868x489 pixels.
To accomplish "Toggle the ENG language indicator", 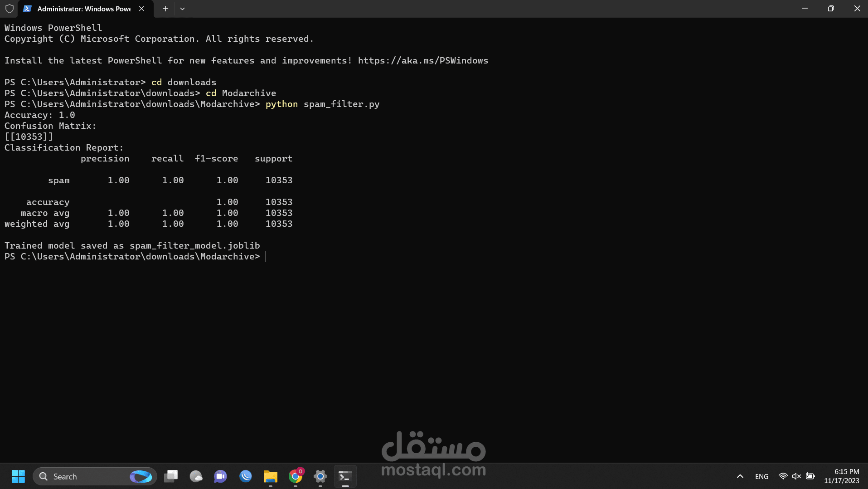I will (761, 476).
